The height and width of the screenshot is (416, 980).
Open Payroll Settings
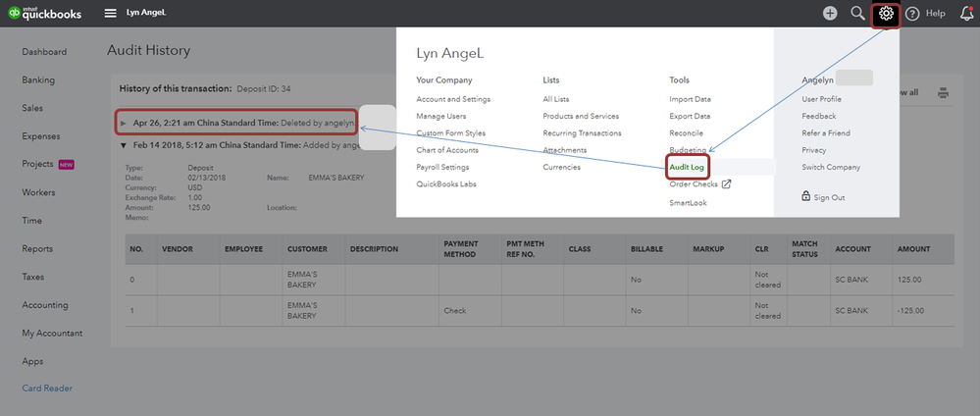click(442, 167)
